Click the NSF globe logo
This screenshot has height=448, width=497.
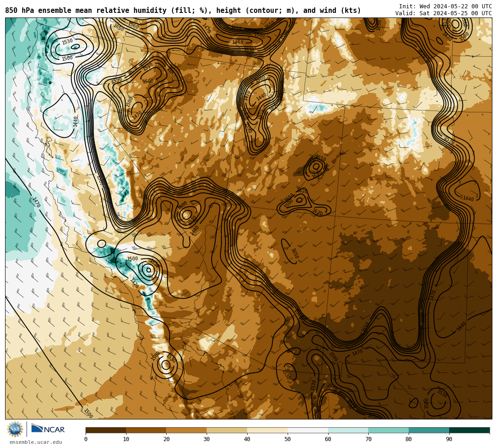click(x=15, y=429)
